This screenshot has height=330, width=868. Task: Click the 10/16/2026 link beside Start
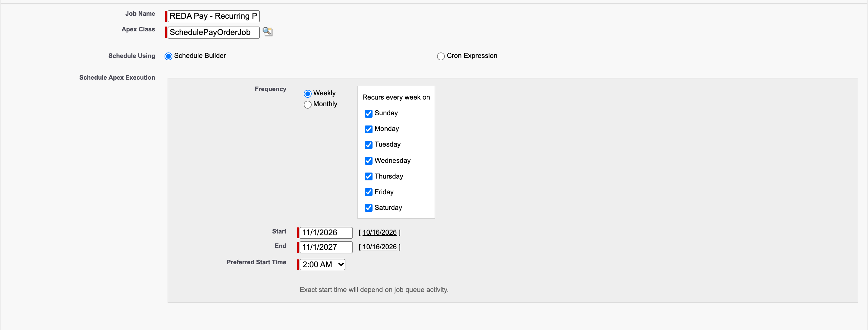click(379, 232)
